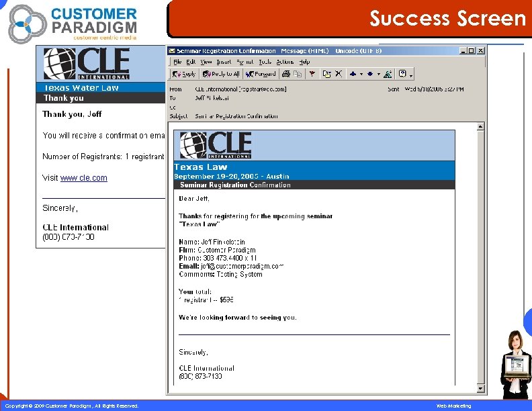The height and width of the screenshot is (411, 532).
Task: Open the www.cle.com link
Action: click(x=83, y=178)
